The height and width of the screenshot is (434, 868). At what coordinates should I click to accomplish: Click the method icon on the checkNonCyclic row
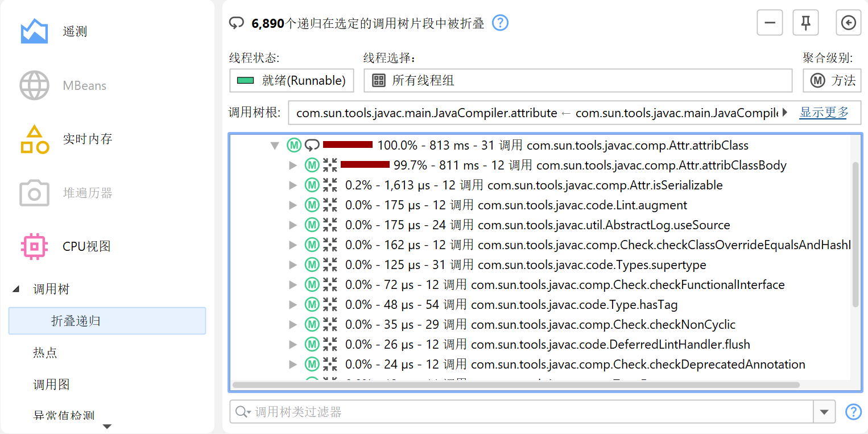[x=312, y=324]
